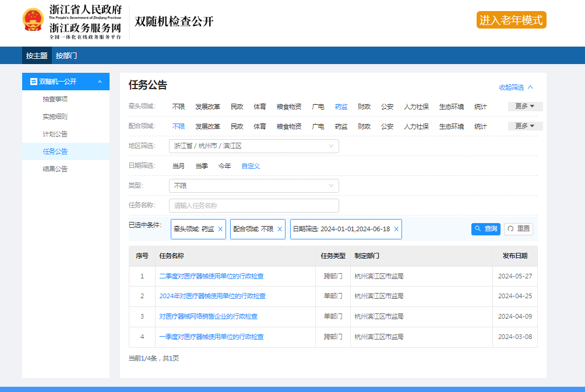Enable the 当月 date filter option
585x392 pixels.
(x=179, y=165)
